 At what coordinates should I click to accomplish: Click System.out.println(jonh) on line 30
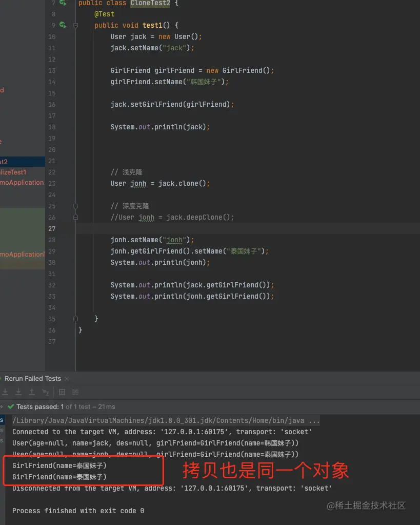pos(160,263)
